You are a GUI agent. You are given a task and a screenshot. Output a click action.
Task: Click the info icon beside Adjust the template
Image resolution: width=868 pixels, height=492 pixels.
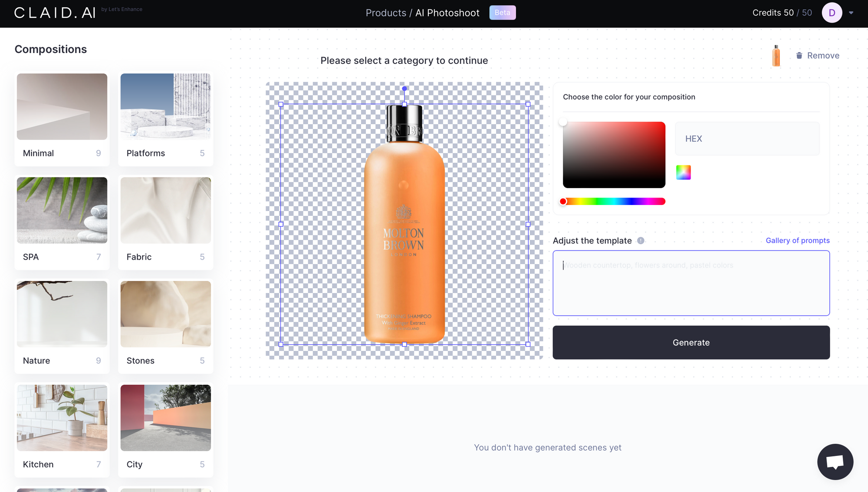pyautogui.click(x=641, y=241)
